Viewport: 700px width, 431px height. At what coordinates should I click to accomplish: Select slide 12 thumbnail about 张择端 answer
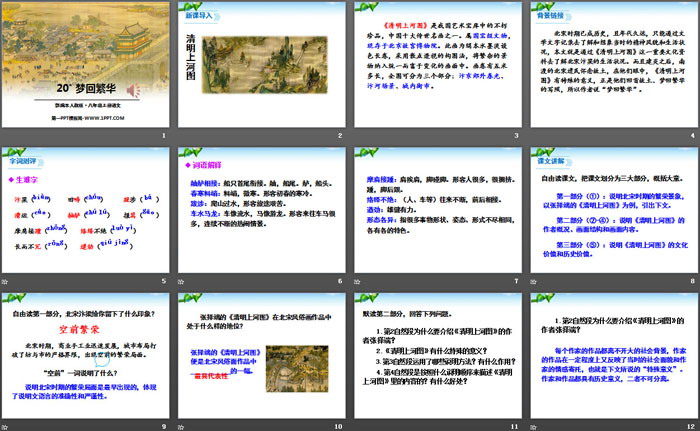tap(614, 356)
